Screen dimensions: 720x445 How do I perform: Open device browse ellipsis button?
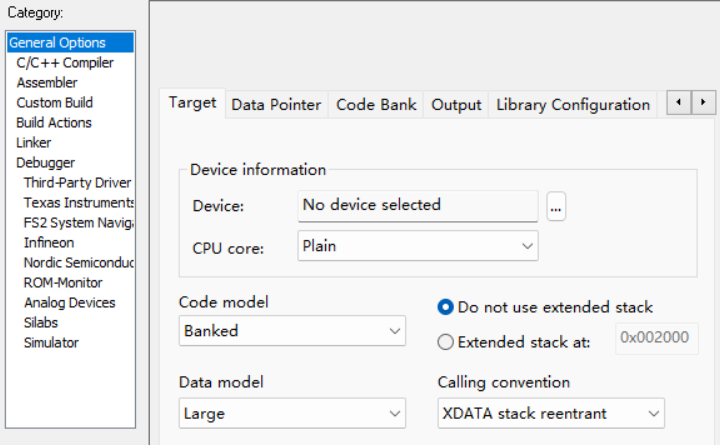[556, 206]
